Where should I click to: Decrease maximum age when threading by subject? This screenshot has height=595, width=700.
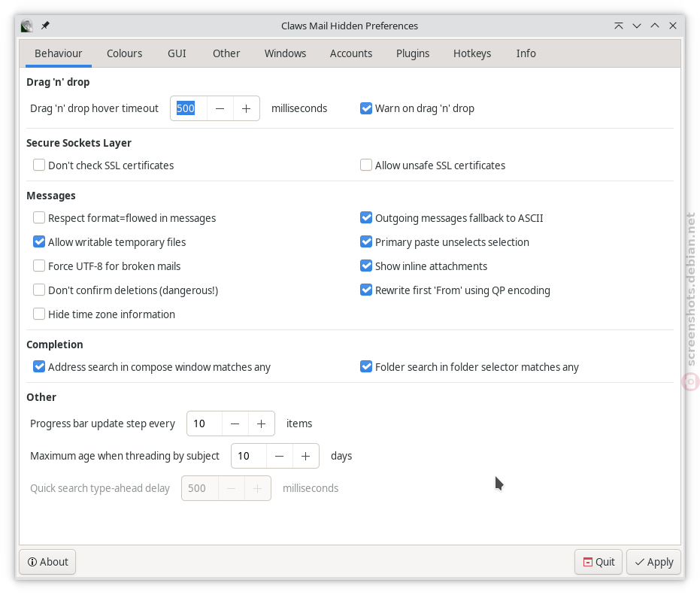pos(279,456)
